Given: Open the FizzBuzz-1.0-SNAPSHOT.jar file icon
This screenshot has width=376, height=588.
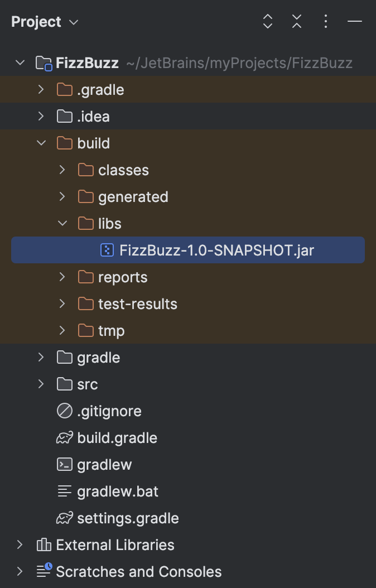Looking at the screenshot, I should (x=106, y=250).
